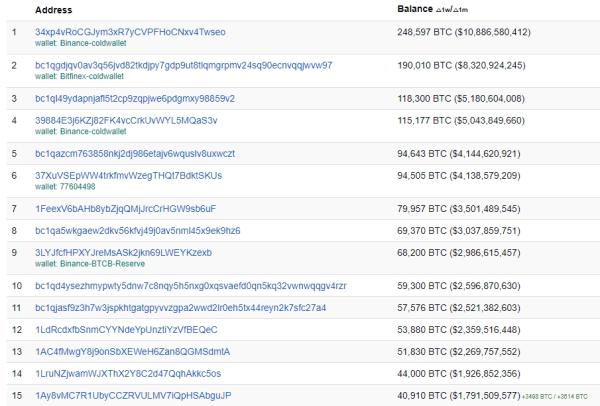Click address starting with 39884E3j6KZj82
The width and height of the screenshot is (600, 406).
(125, 120)
